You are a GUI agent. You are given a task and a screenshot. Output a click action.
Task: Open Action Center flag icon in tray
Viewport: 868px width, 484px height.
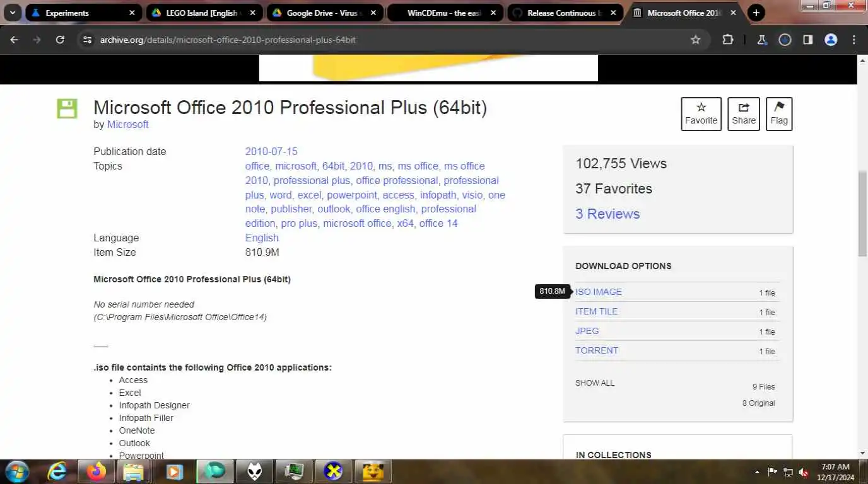(x=772, y=472)
